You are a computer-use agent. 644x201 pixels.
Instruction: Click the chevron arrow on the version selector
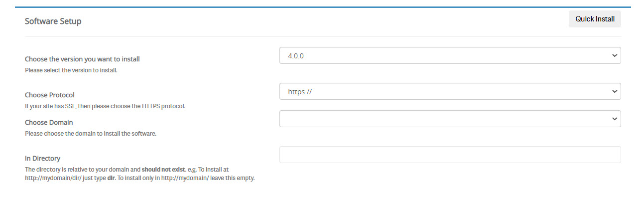coord(614,56)
